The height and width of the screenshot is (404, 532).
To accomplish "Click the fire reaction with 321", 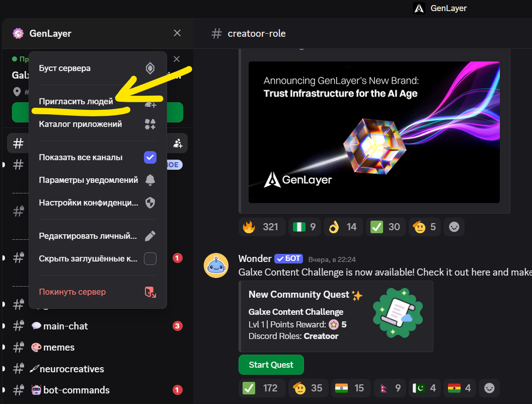I will (x=261, y=227).
